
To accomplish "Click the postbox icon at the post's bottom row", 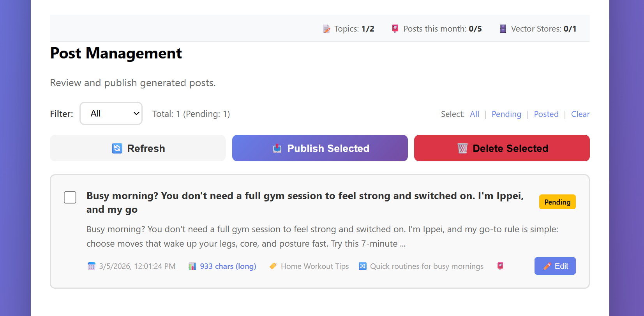I will pos(500,266).
